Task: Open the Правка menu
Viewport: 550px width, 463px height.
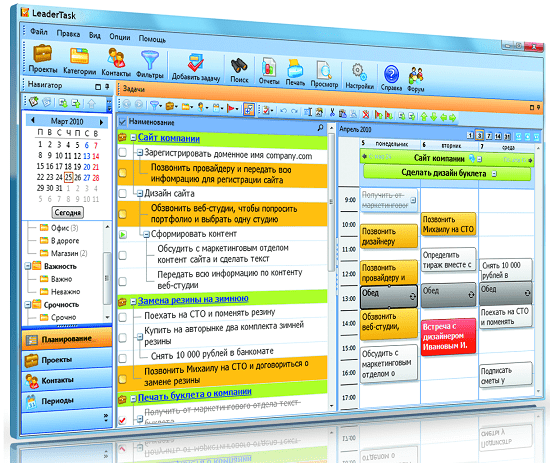Action: 68,34
